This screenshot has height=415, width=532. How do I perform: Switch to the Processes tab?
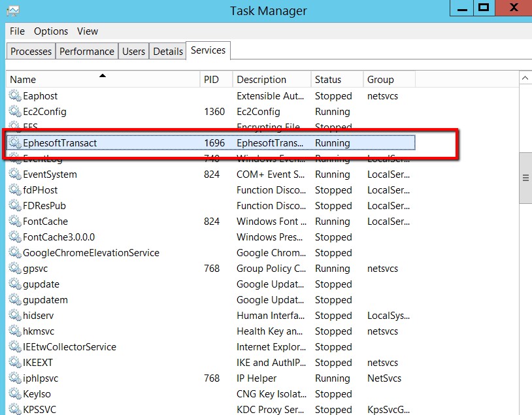tap(31, 51)
